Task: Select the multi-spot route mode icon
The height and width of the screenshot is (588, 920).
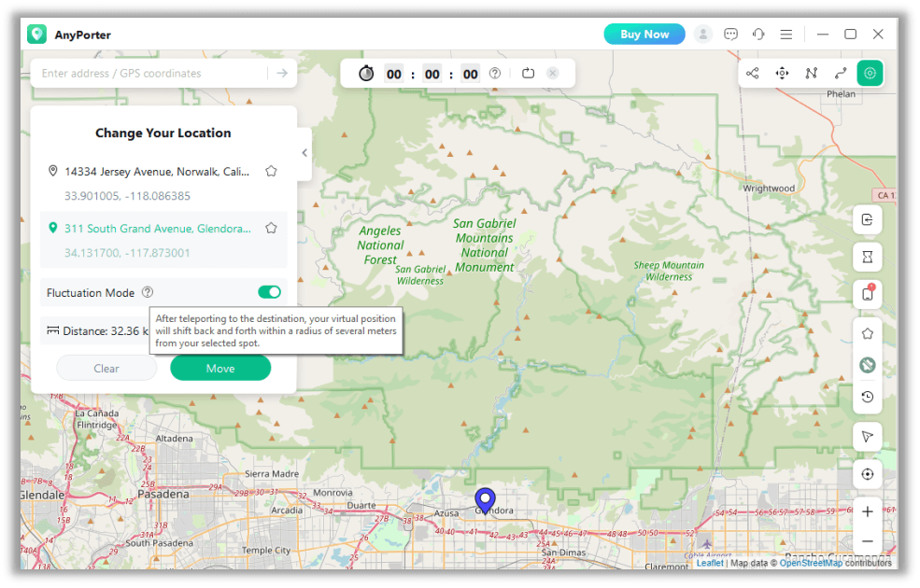Action: 811,74
